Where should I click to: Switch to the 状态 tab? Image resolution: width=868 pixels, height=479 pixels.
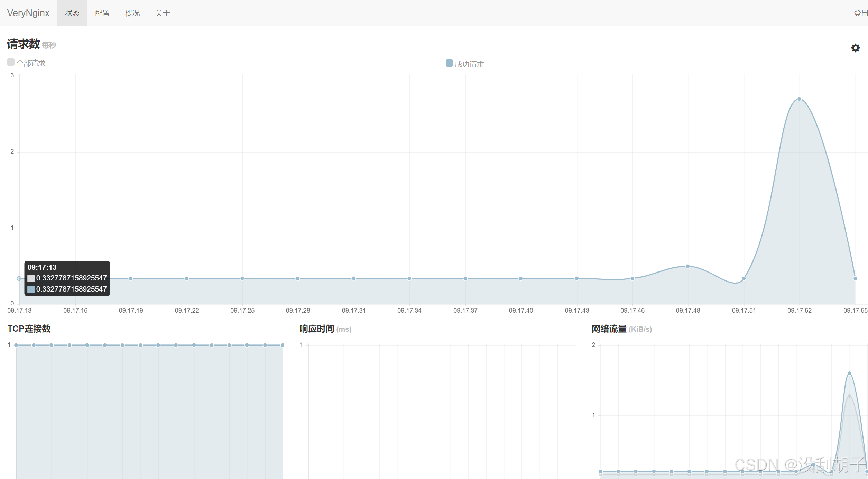(x=72, y=13)
